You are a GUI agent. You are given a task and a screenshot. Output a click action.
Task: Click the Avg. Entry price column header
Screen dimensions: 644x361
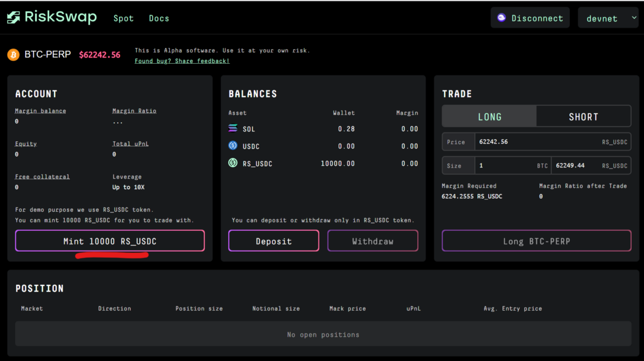click(513, 308)
